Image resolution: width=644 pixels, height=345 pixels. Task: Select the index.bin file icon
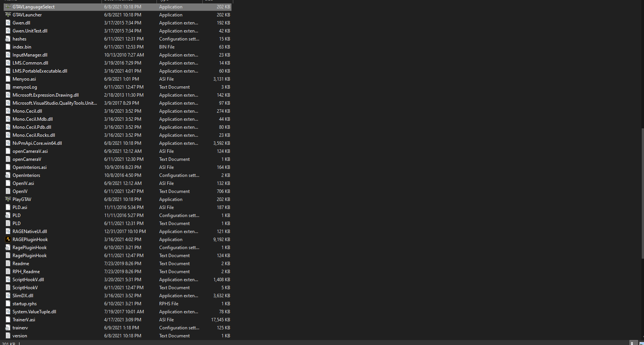click(8, 47)
